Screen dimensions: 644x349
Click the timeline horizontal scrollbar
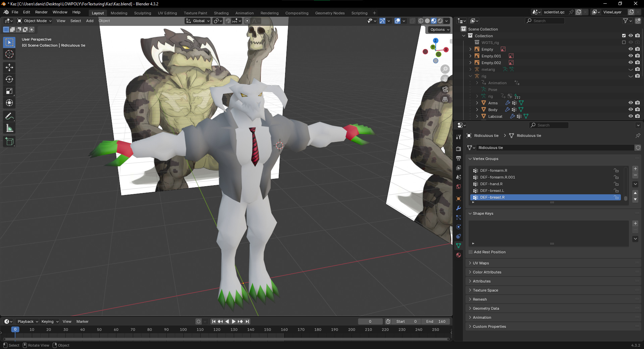(x=226, y=339)
